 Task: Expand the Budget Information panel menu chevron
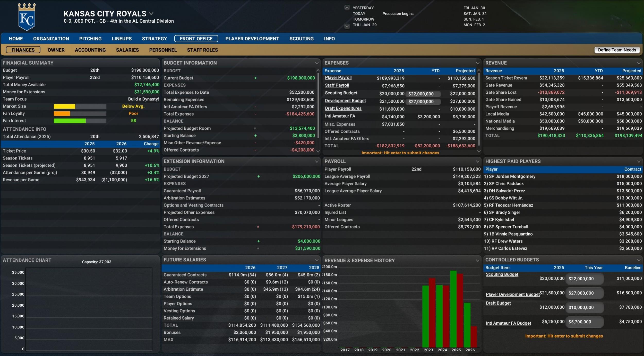(x=317, y=63)
